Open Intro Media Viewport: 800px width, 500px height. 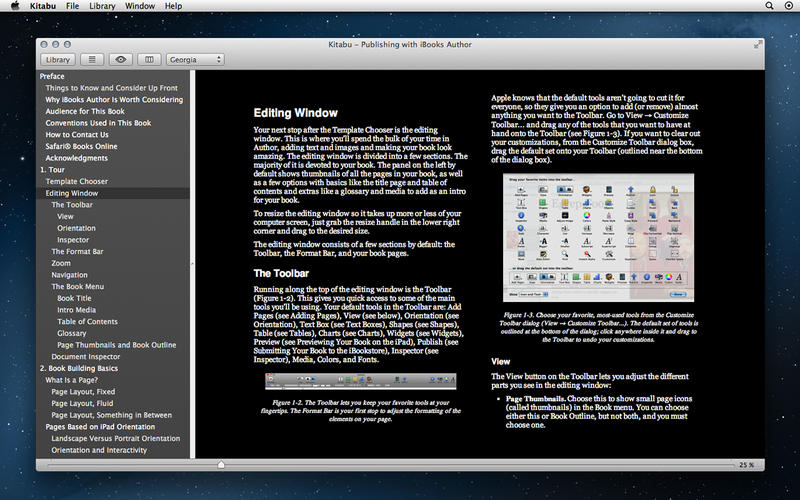[76, 310]
